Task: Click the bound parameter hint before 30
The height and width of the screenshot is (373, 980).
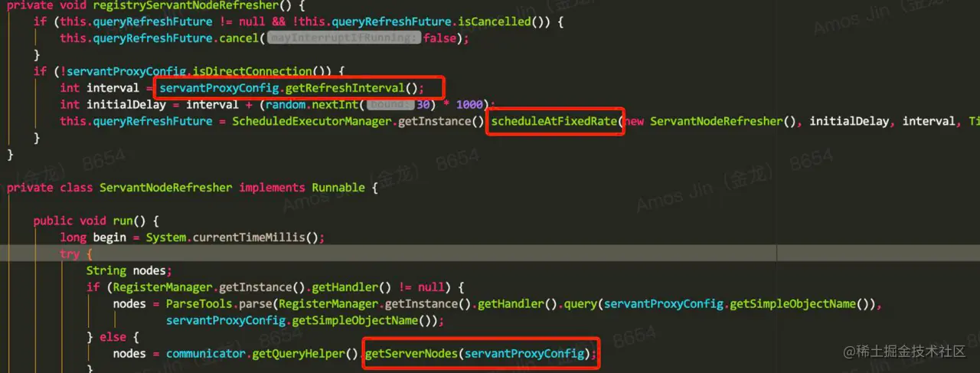Action: pos(390,105)
